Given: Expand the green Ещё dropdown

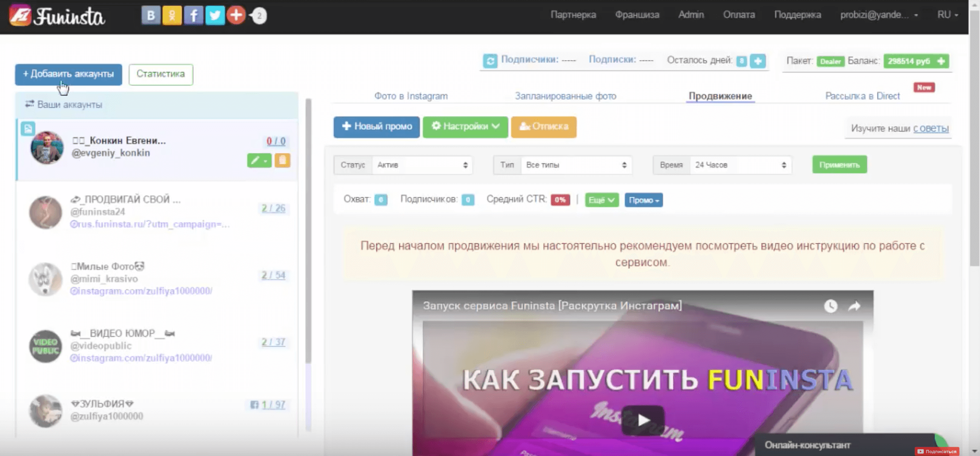Looking at the screenshot, I should click(x=601, y=200).
